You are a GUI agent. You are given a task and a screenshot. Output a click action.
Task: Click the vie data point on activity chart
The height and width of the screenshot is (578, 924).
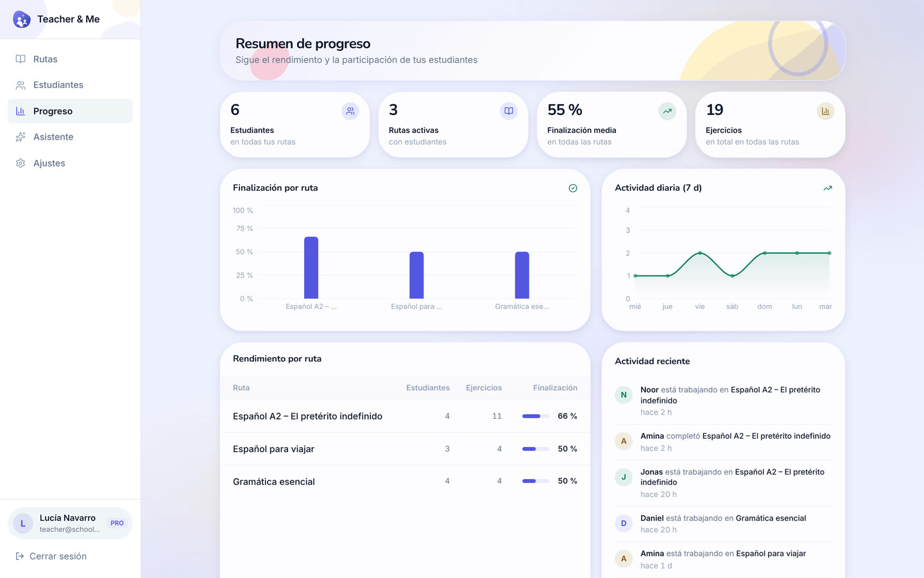click(x=700, y=253)
